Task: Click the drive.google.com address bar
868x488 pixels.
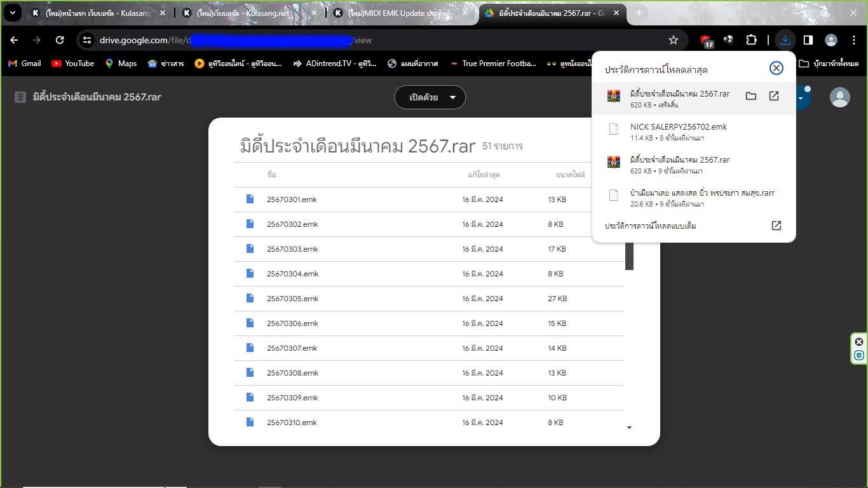Action: point(381,40)
